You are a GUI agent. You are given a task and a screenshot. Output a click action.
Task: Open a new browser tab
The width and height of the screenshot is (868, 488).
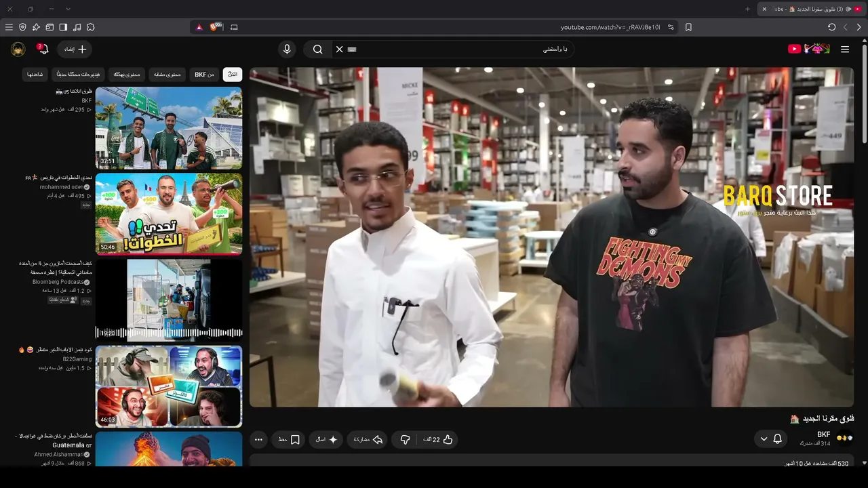click(x=748, y=9)
